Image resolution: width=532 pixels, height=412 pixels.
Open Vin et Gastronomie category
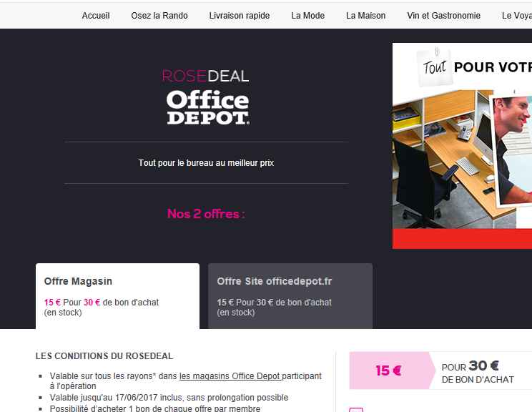coord(443,16)
